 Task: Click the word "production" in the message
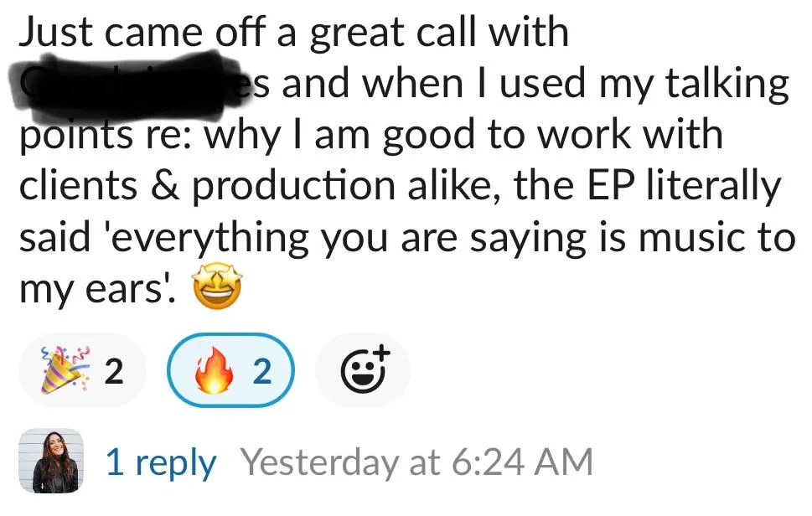[x=291, y=187]
